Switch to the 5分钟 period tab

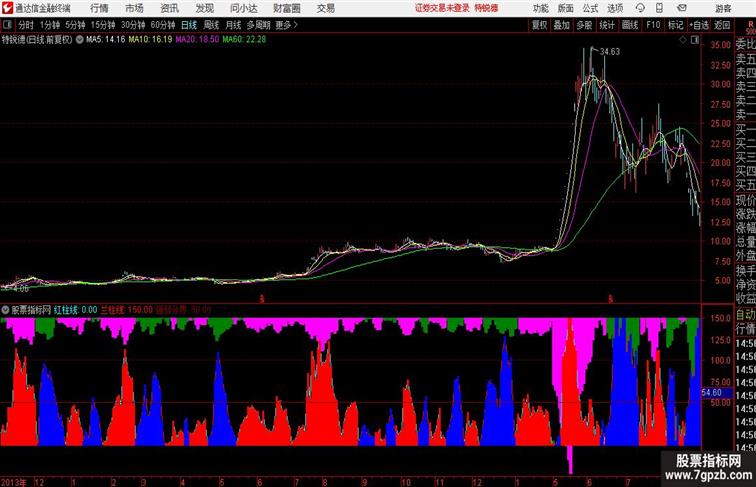pos(75,25)
